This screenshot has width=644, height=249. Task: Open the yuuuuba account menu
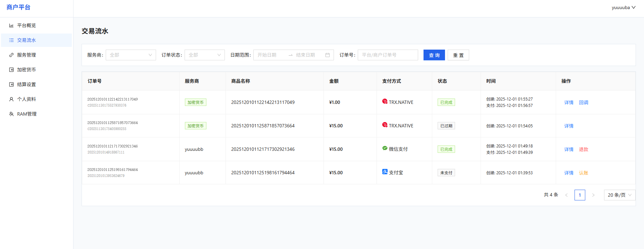[x=623, y=7]
